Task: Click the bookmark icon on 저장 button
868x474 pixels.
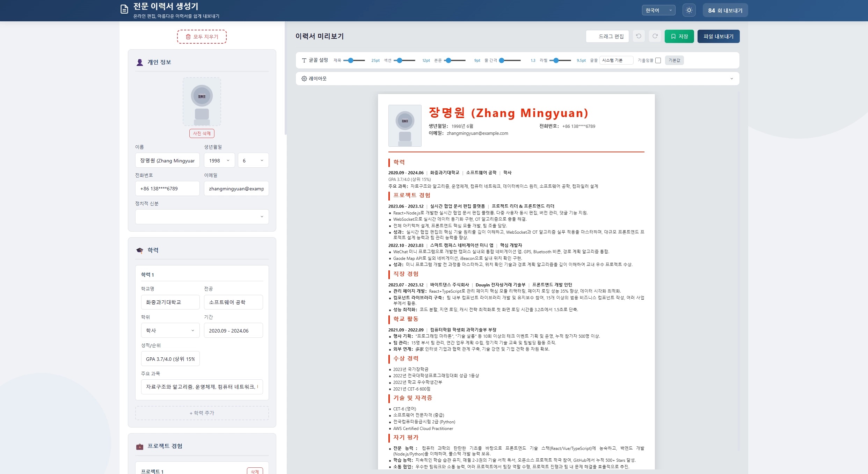Action: (673, 36)
